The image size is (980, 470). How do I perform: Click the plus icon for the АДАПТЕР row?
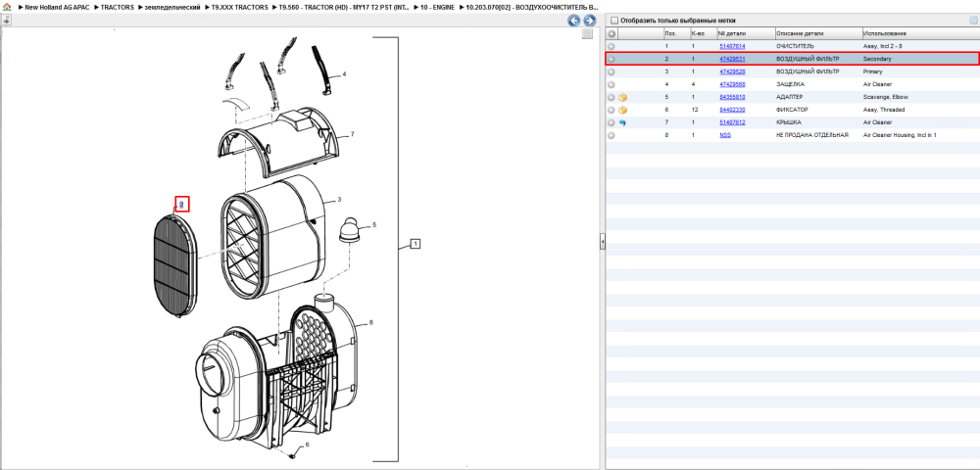(612, 97)
